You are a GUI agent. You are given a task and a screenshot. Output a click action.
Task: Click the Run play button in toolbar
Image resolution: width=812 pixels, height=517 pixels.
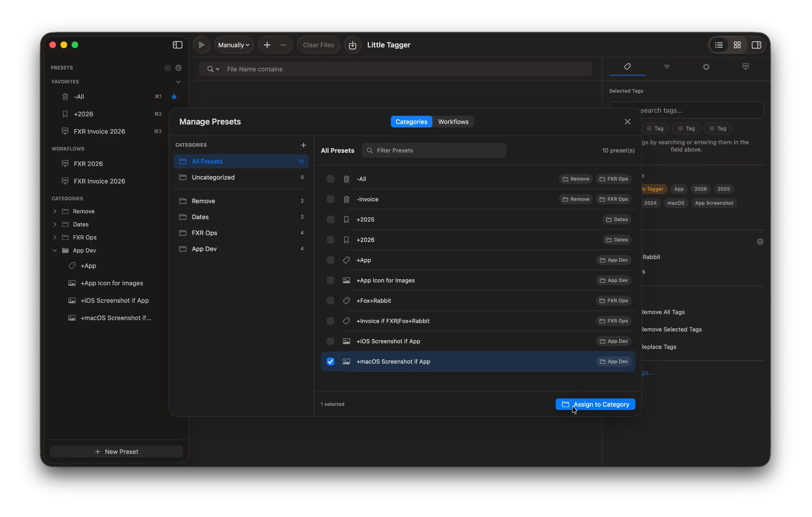point(201,45)
